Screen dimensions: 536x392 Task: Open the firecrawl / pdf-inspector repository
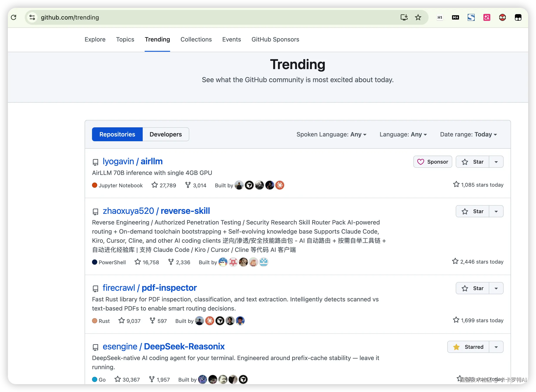(x=150, y=288)
